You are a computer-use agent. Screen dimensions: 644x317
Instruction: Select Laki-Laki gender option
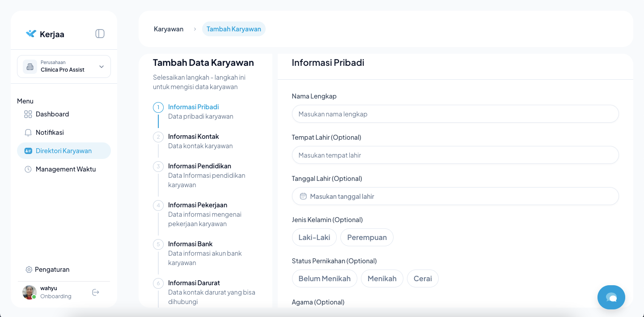pos(314,237)
